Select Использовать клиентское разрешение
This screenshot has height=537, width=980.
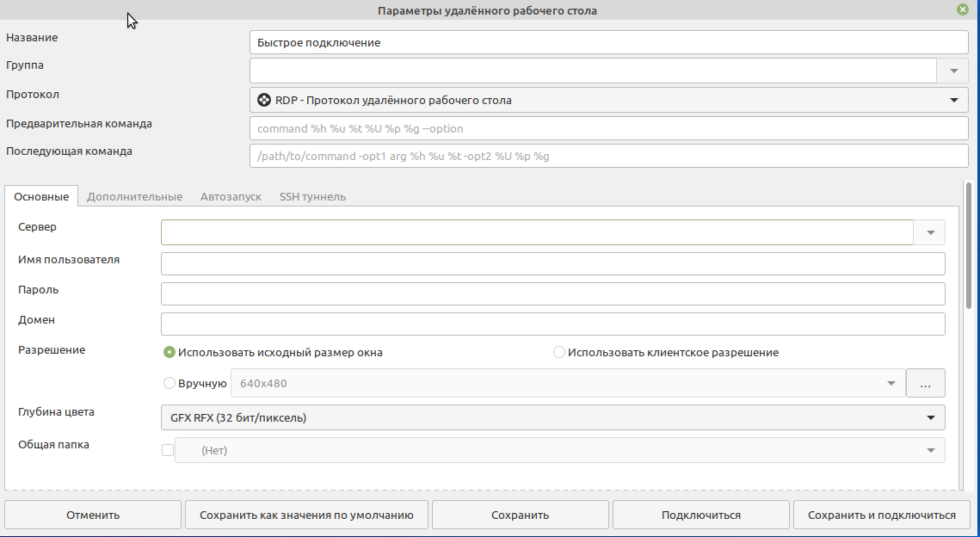558,352
